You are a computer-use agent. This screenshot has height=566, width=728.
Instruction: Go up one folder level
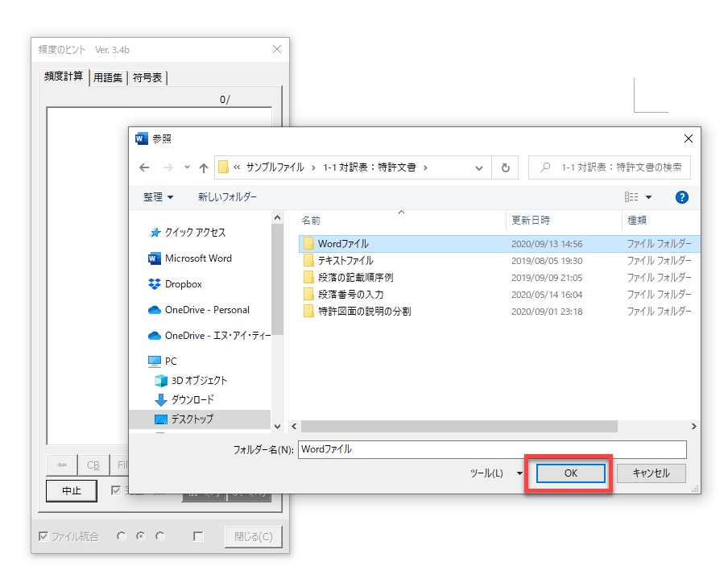[203, 167]
